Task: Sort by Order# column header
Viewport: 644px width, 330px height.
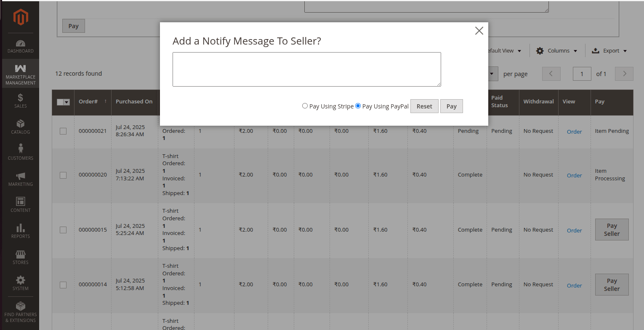Action: [93, 102]
